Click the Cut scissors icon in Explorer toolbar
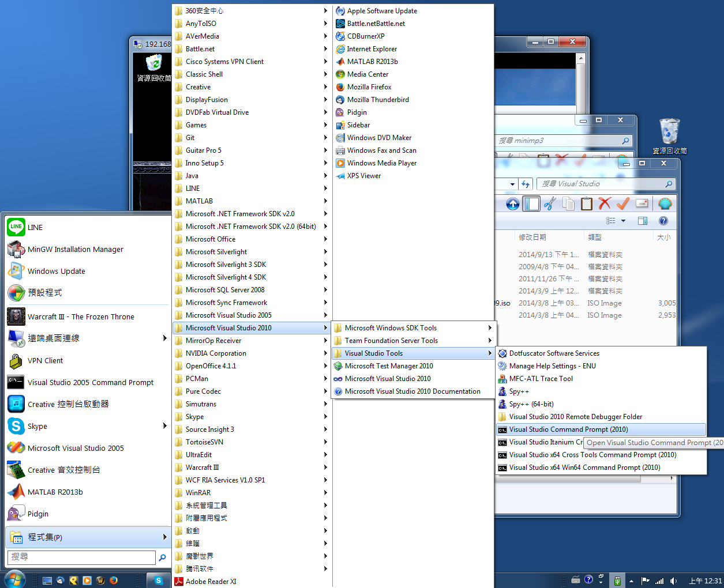 550,203
